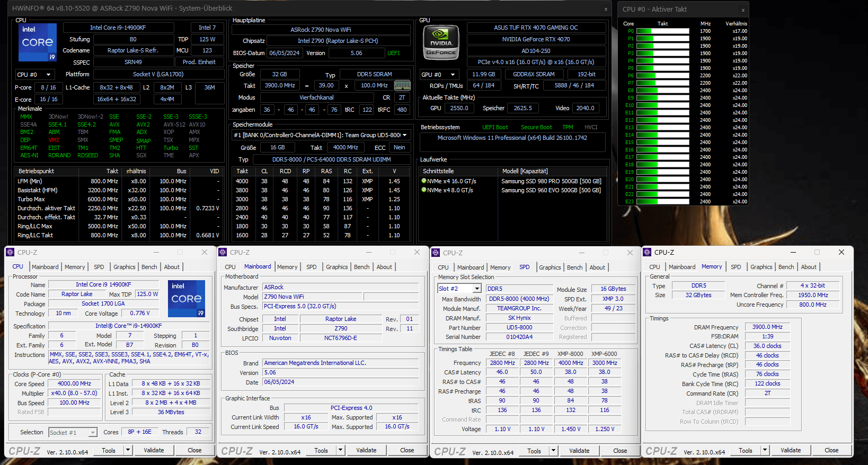Open the Tools dropdown arrow in CPU-Z Memory window
Screen dimensions: 868x465
[x=765, y=450]
